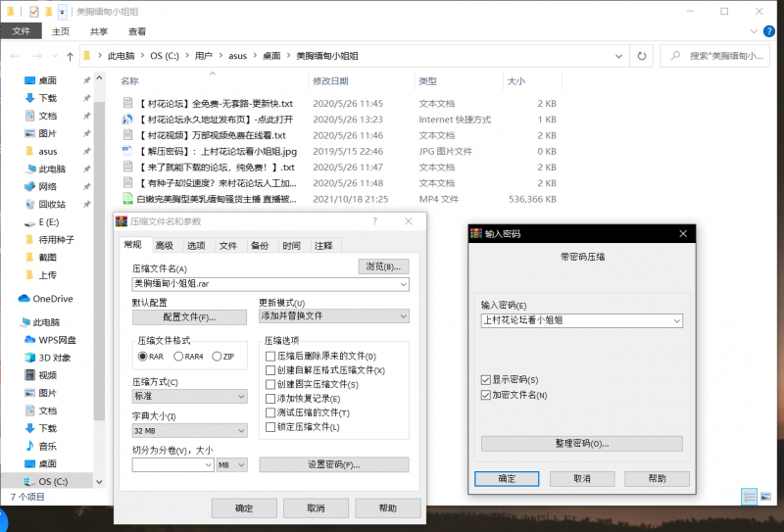
Task: Open the 字典大小 dropdown list
Action: (189, 430)
